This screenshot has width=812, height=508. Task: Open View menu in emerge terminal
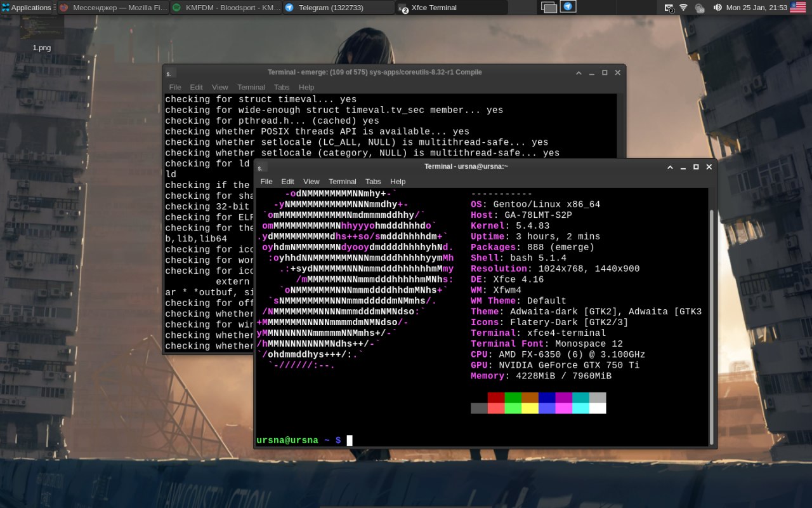coord(220,87)
